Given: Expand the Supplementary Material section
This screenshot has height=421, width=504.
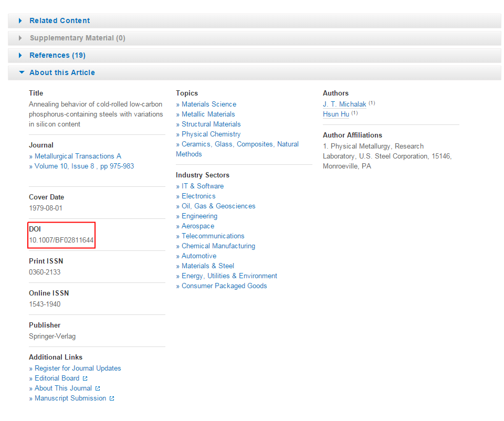Looking at the screenshot, I should [x=77, y=38].
